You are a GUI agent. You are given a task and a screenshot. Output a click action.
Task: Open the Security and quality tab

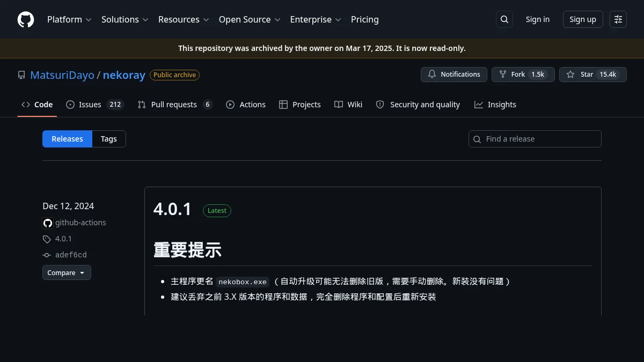[418, 105]
